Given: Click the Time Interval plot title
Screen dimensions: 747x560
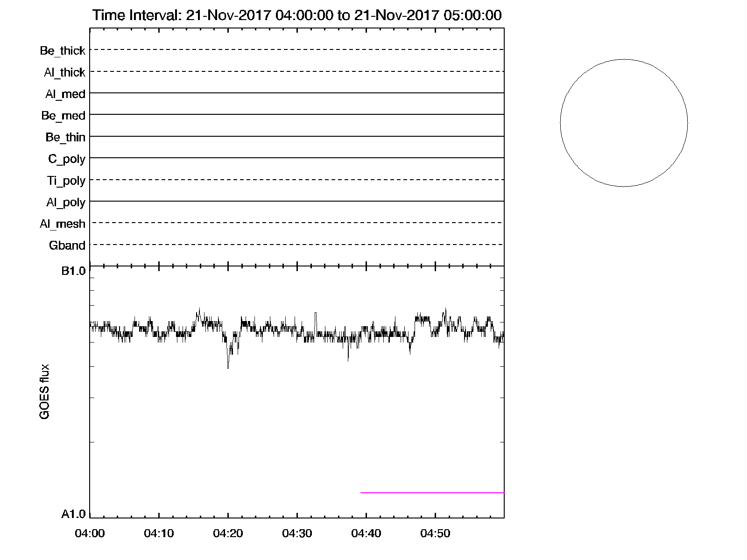Looking at the screenshot, I should [297, 15].
